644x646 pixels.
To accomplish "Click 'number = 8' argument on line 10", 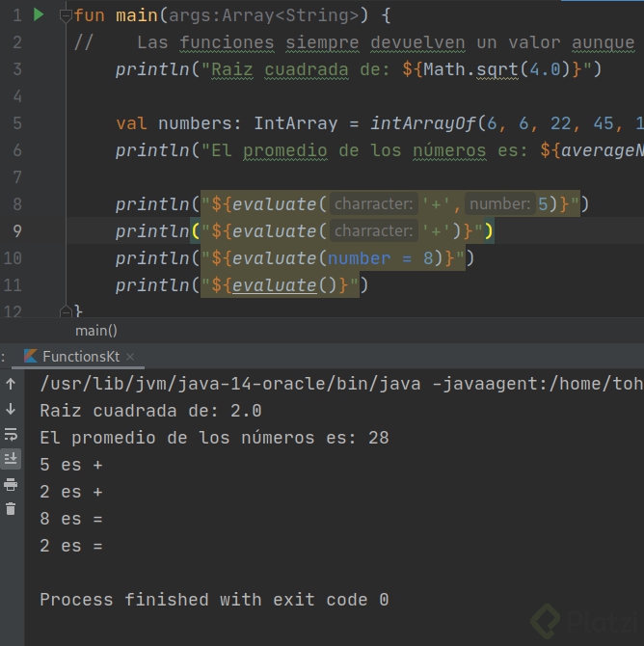I will [x=380, y=258].
